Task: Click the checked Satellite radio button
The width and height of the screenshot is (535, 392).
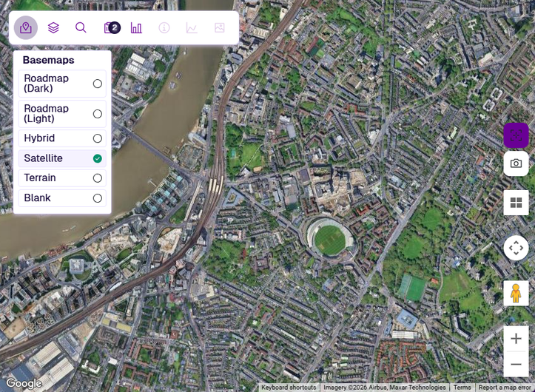Action: (97, 158)
